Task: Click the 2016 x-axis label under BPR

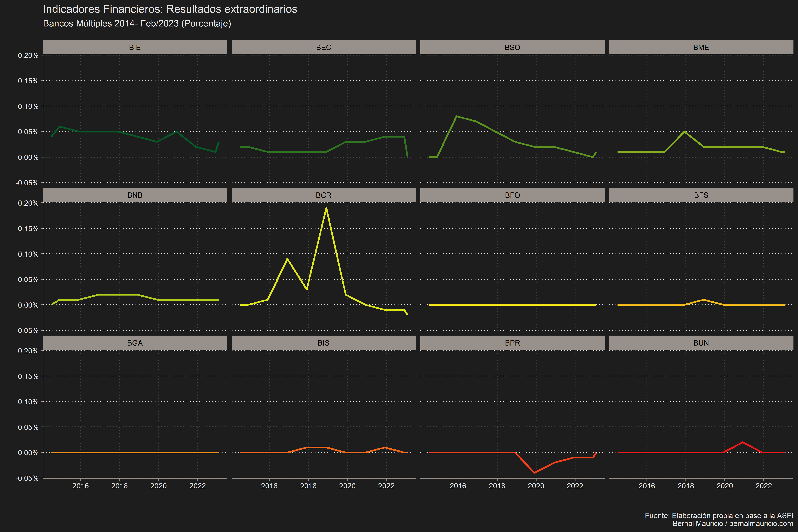Action: click(458, 486)
